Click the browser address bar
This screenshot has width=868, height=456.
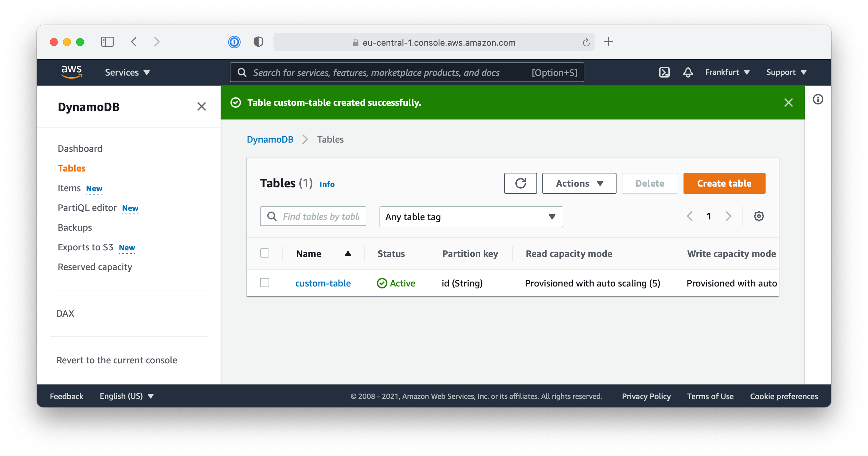(x=433, y=42)
